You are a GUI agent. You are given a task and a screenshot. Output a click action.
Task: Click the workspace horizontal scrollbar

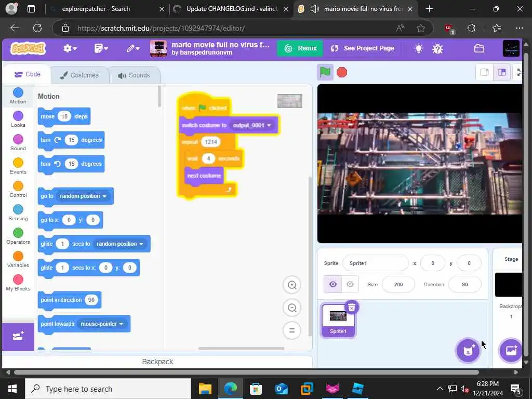click(x=241, y=349)
